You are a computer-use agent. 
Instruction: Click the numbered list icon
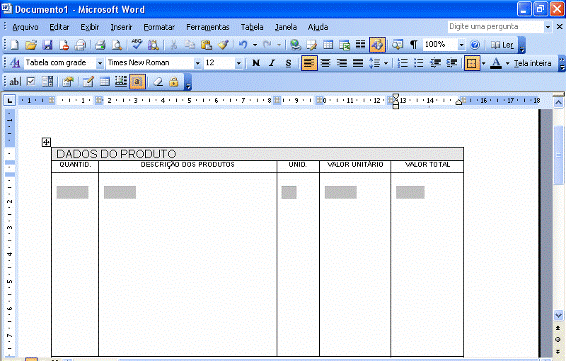coord(402,63)
